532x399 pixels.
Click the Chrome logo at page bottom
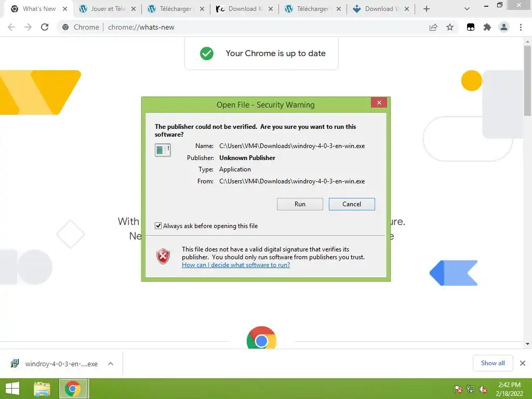[261, 338]
